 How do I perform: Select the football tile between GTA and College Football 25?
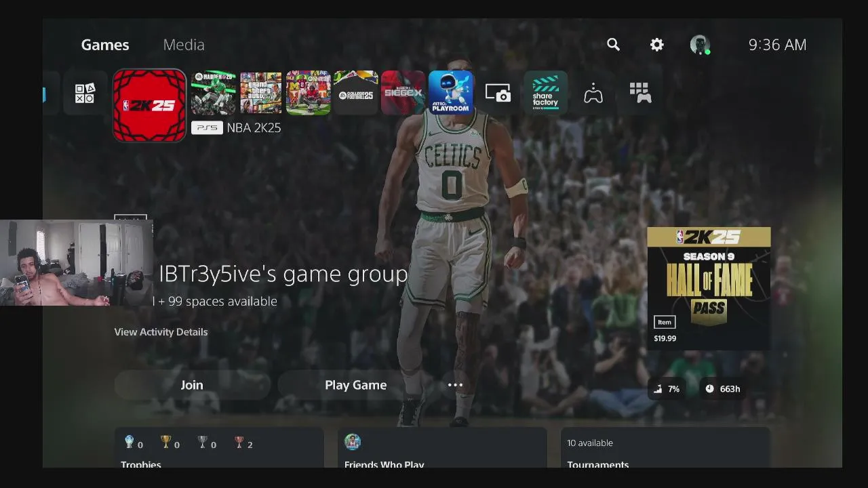click(309, 93)
